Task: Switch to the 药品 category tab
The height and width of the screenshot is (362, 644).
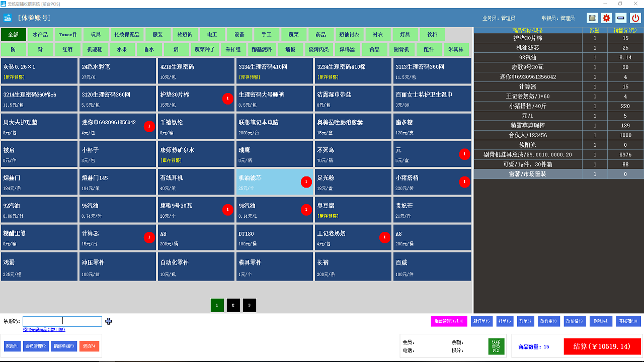Action: (x=321, y=34)
